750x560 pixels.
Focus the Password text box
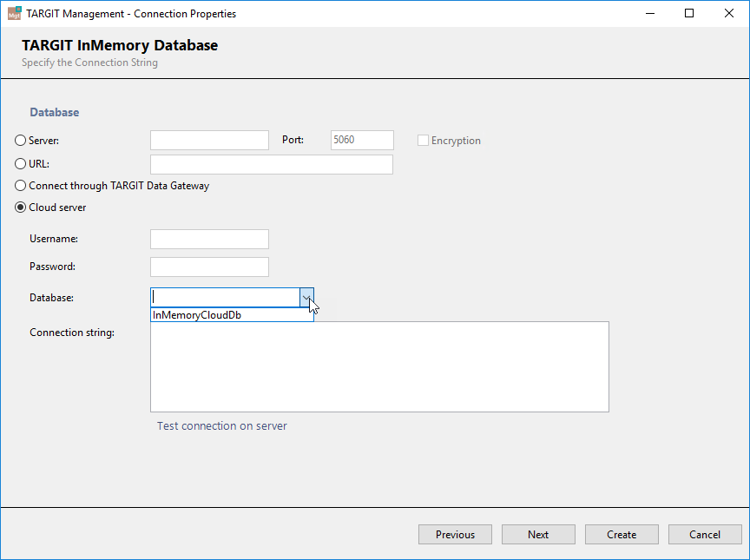coord(209,267)
